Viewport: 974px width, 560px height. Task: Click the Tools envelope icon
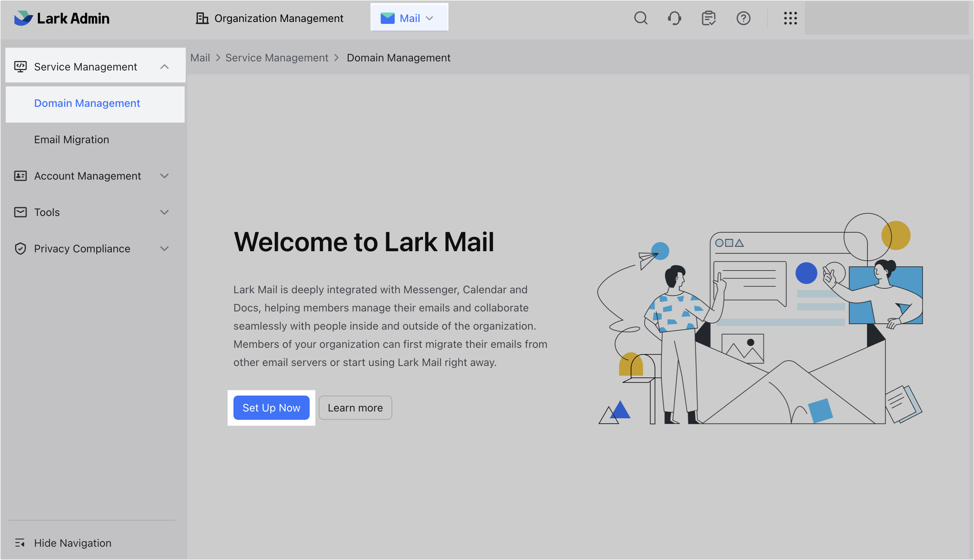20,212
